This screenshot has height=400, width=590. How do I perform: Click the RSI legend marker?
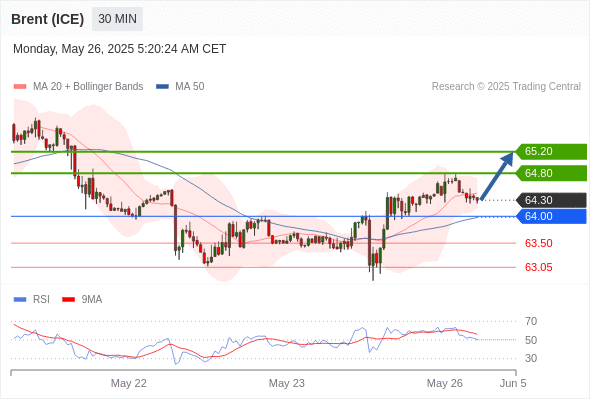pos(20,300)
